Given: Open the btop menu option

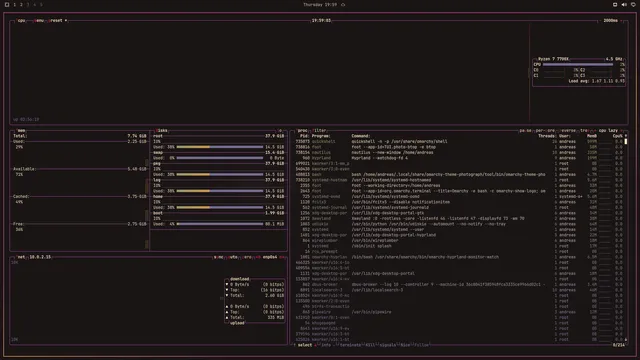Looking at the screenshot, I should click(x=39, y=20).
